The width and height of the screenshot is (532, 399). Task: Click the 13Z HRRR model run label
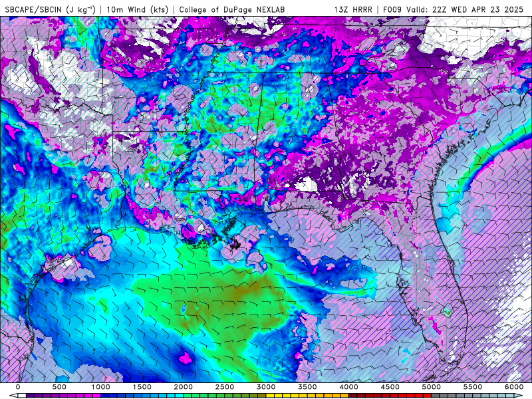[353, 9]
